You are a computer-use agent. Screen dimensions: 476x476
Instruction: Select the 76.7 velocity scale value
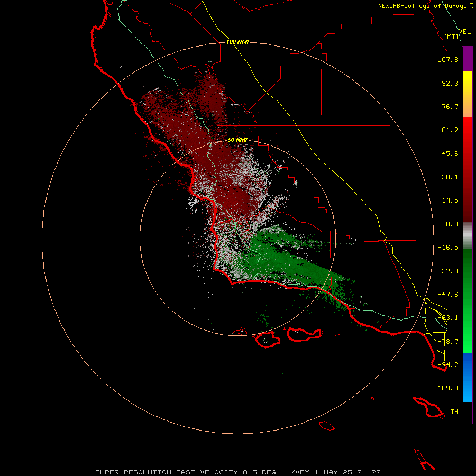450,106
